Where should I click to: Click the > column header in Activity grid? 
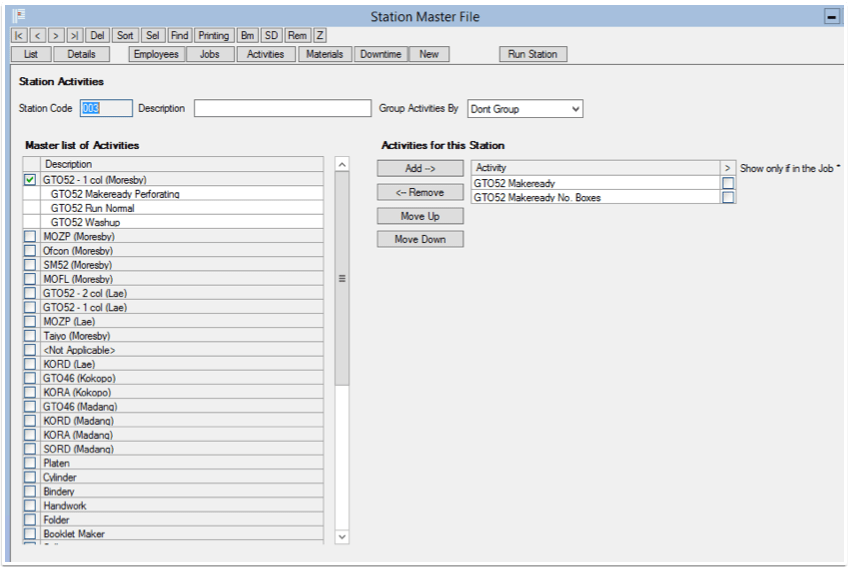tap(727, 168)
